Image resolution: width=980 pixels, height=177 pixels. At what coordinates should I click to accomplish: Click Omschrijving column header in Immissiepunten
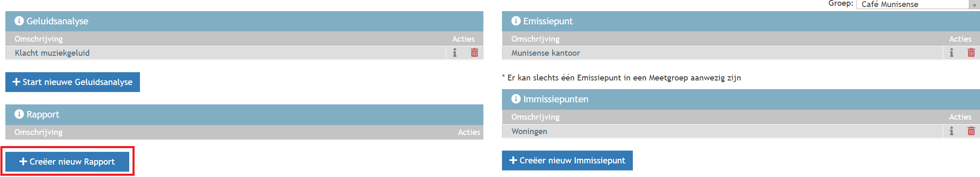535,117
